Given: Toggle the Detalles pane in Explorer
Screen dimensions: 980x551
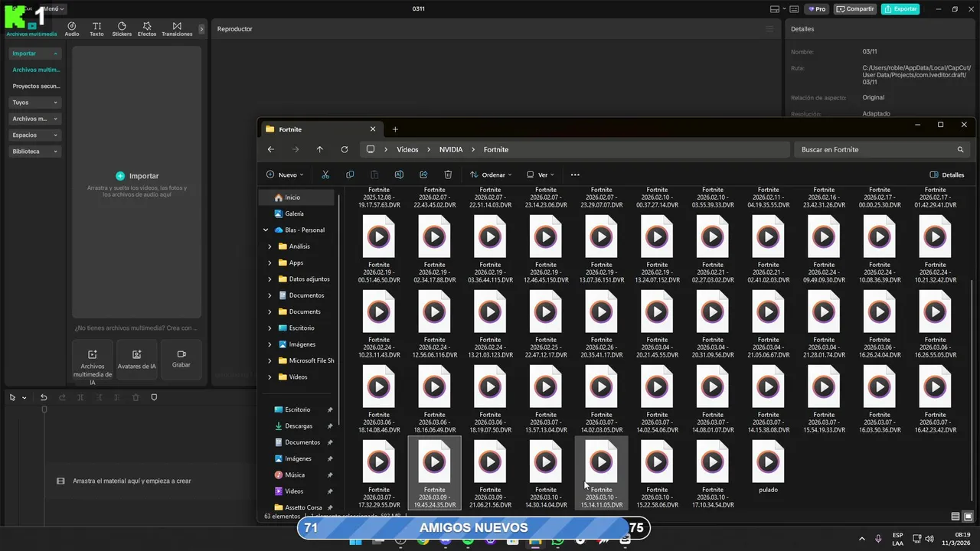Looking at the screenshot, I should click(947, 174).
